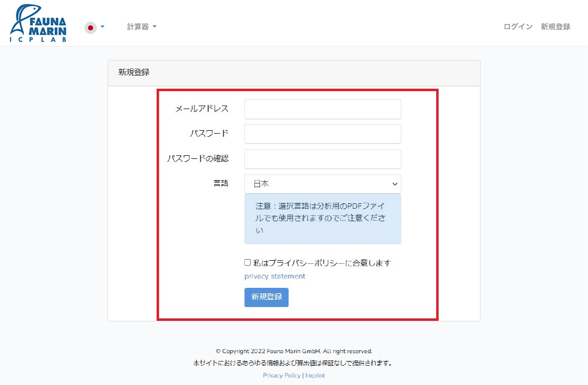
Task: Focus the メールアドレス input field
Action: (x=322, y=109)
